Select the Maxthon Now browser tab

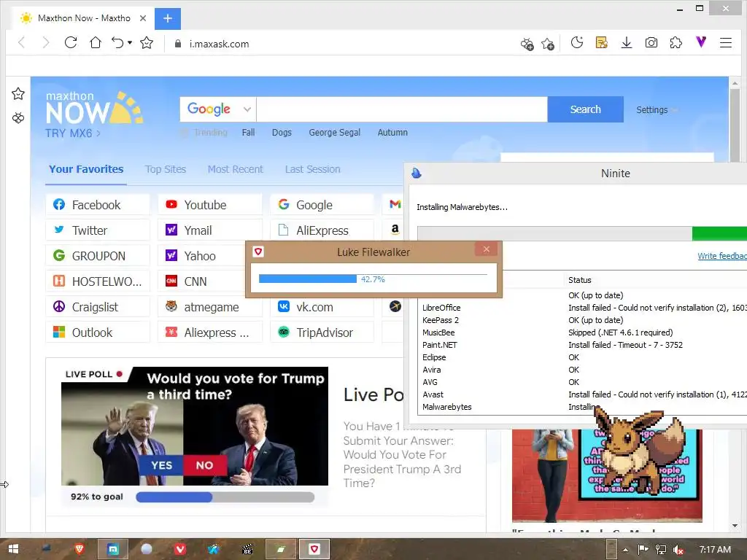(83, 18)
